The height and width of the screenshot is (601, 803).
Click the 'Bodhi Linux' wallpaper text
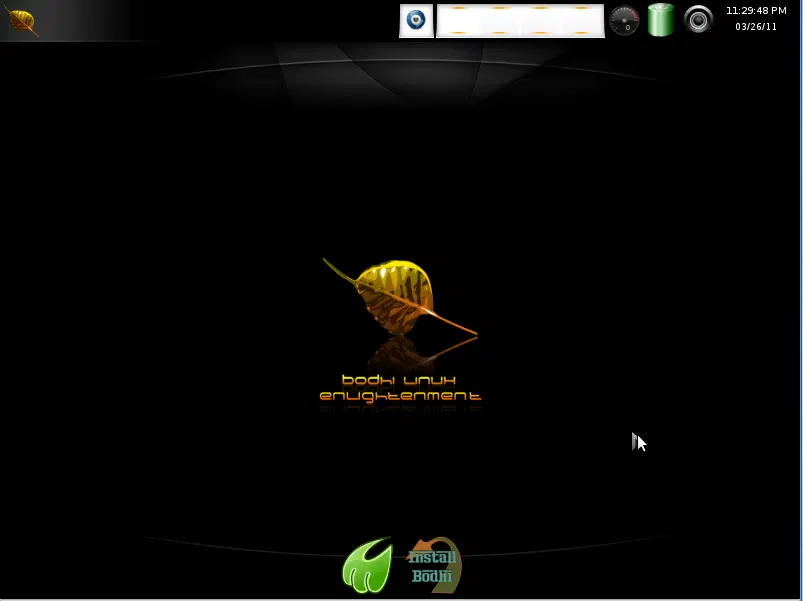399,380
